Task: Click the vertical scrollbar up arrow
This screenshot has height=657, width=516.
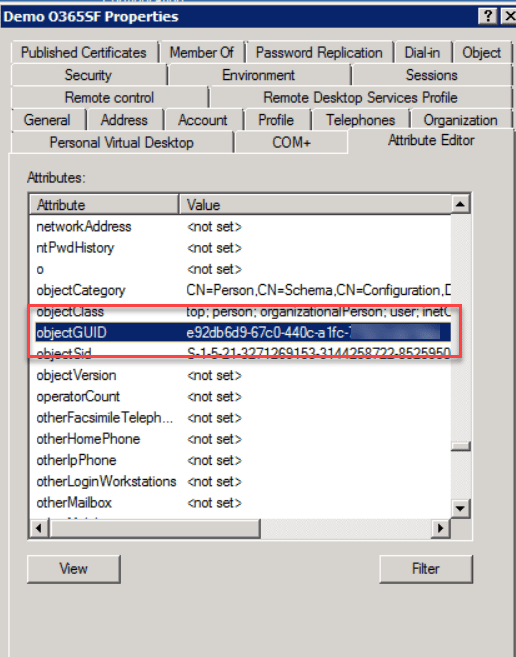Action: [x=460, y=204]
